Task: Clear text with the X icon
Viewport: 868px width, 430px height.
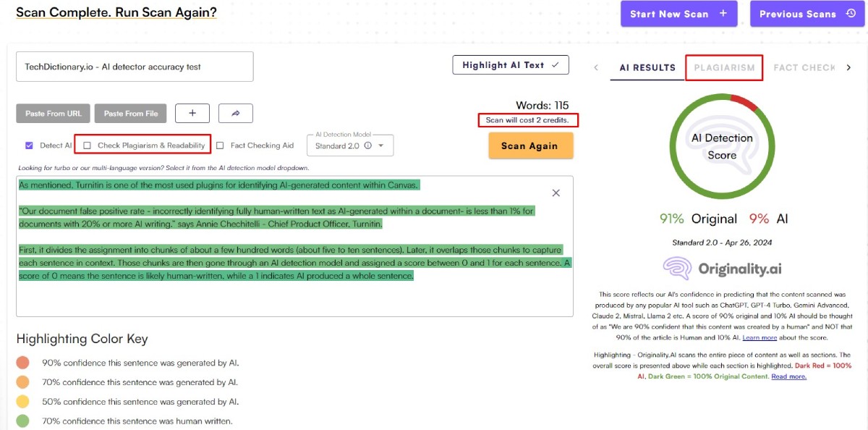Action: tap(556, 193)
